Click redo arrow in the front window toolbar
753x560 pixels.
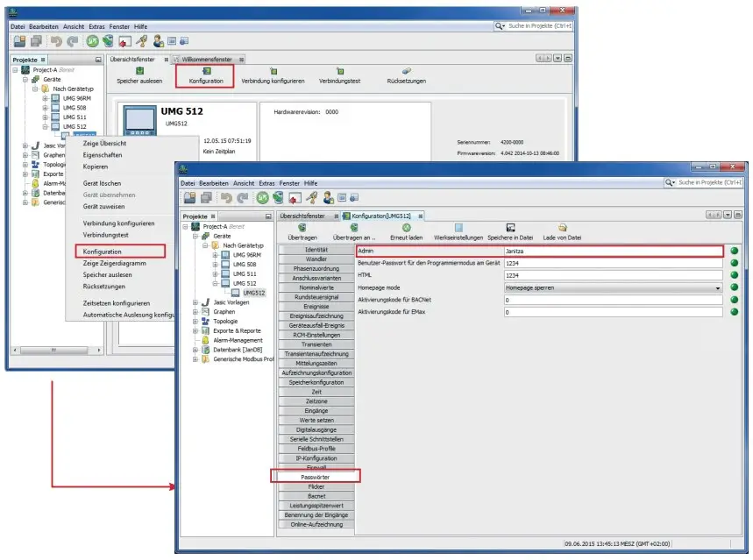243,197
